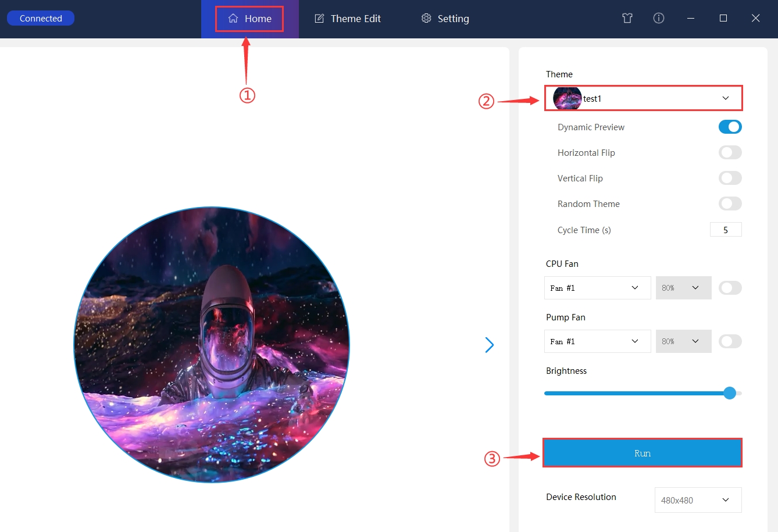Screen dimensions: 778x532
Task: Click the test1 theme thumbnail icon
Action: point(568,98)
